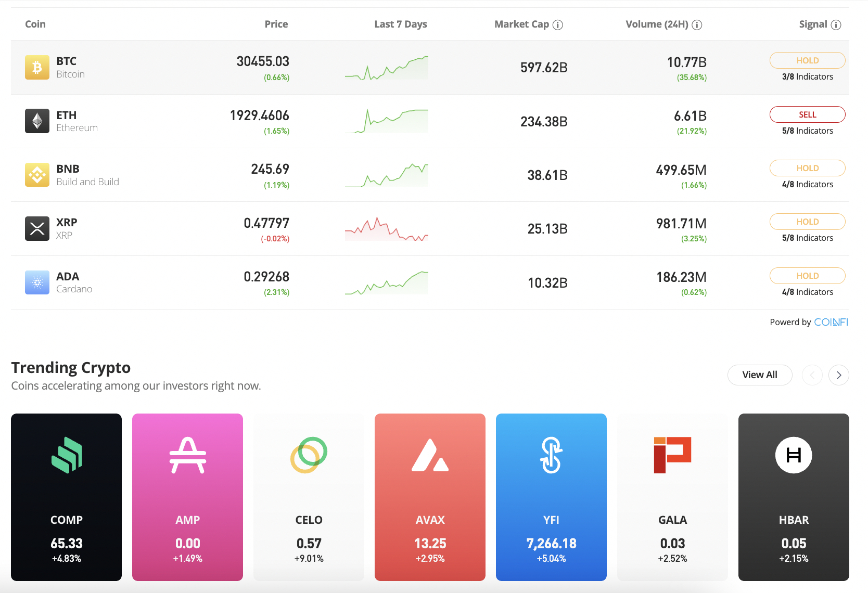
Task: Open the ETH 7-day sparkline chart
Action: pyautogui.click(x=386, y=121)
